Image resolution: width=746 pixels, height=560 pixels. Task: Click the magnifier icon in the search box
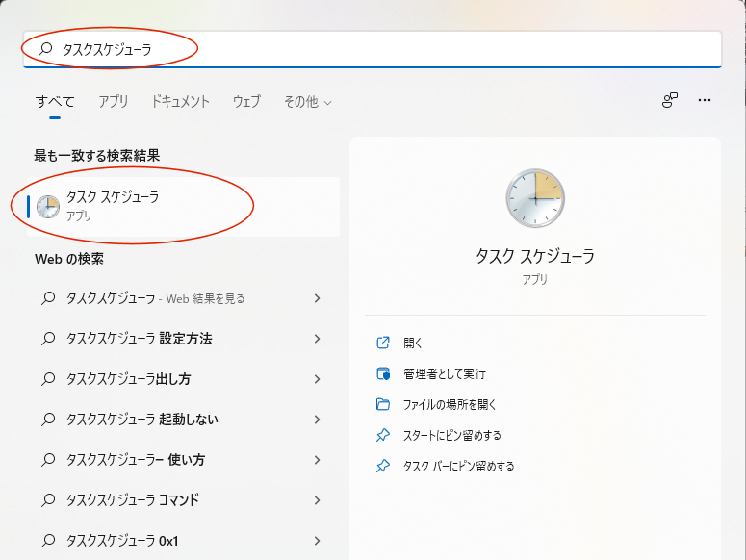45,48
